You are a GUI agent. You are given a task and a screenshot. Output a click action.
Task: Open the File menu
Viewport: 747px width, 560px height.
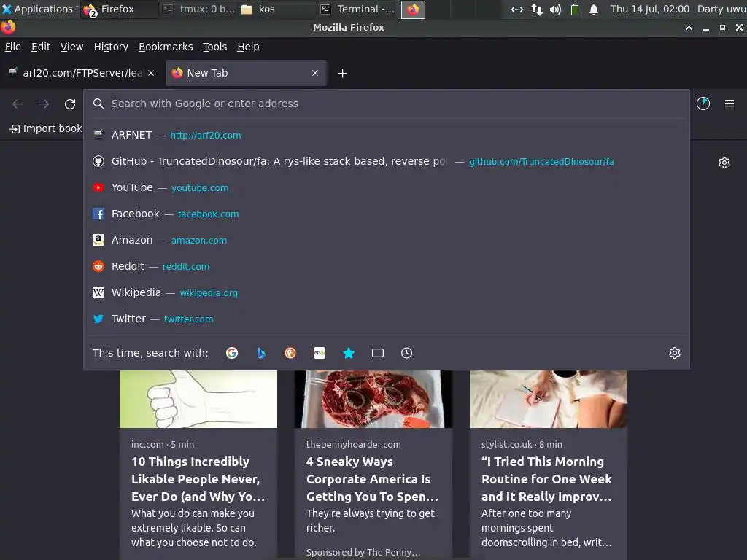click(13, 47)
